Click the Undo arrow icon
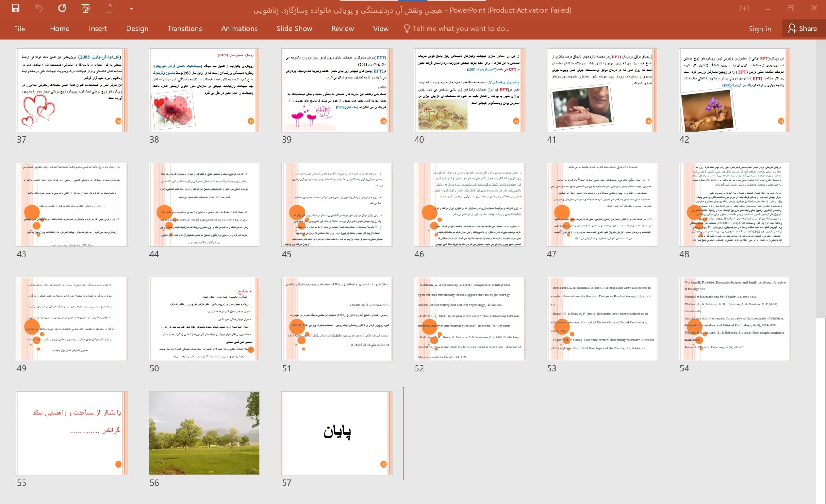 pos(39,8)
